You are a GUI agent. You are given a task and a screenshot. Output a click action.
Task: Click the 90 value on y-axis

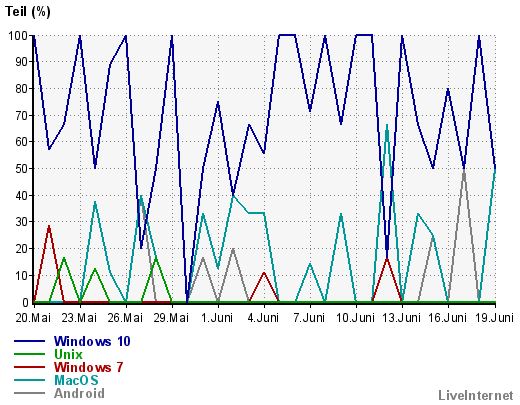pyautogui.click(x=22, y=62)
